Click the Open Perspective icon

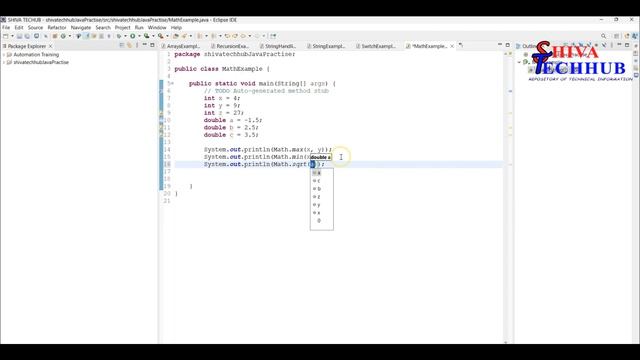pos(617,36)
